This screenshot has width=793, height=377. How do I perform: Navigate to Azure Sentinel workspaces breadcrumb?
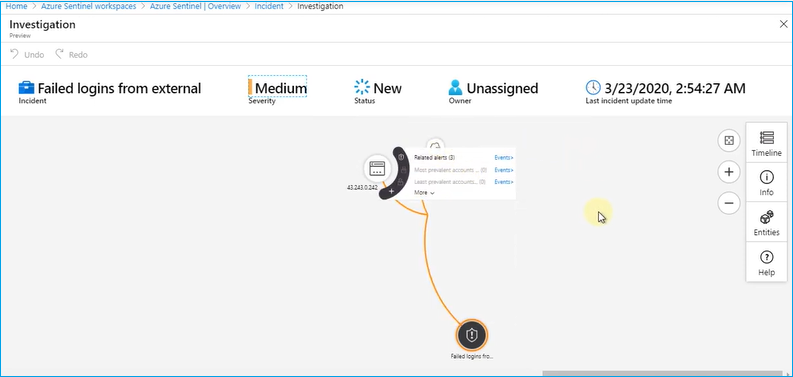tap(89, 7)
